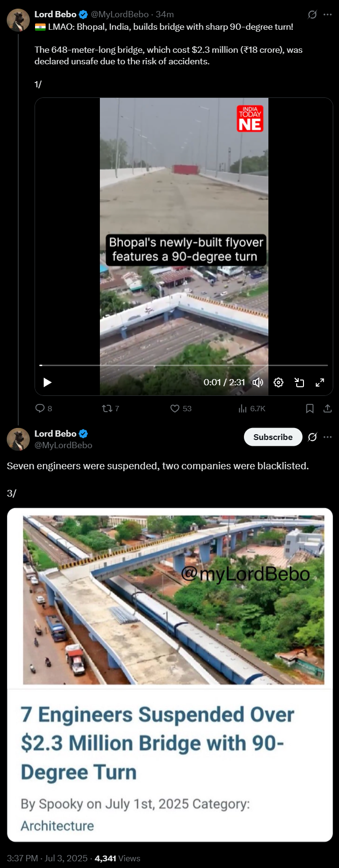Image resolution: width=339 pixels, height=868 pixels.
Task: Mute the video sound
Action: [258, 382]
